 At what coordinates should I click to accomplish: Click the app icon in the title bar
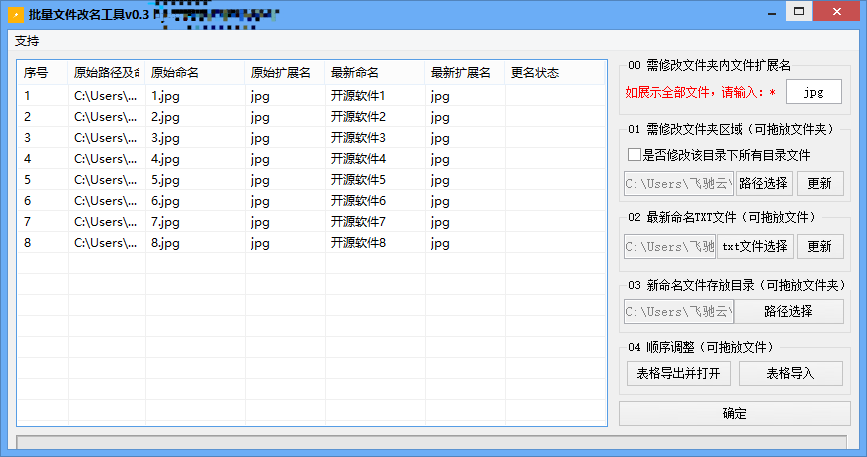15,14
